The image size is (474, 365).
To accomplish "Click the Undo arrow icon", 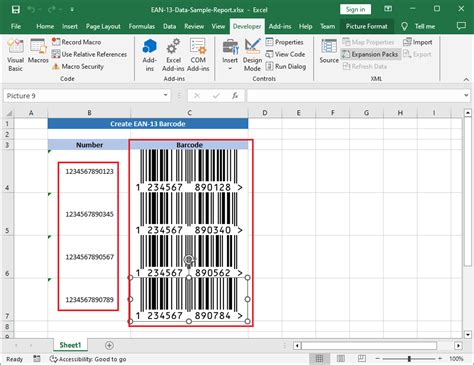I will coord(32,10).
